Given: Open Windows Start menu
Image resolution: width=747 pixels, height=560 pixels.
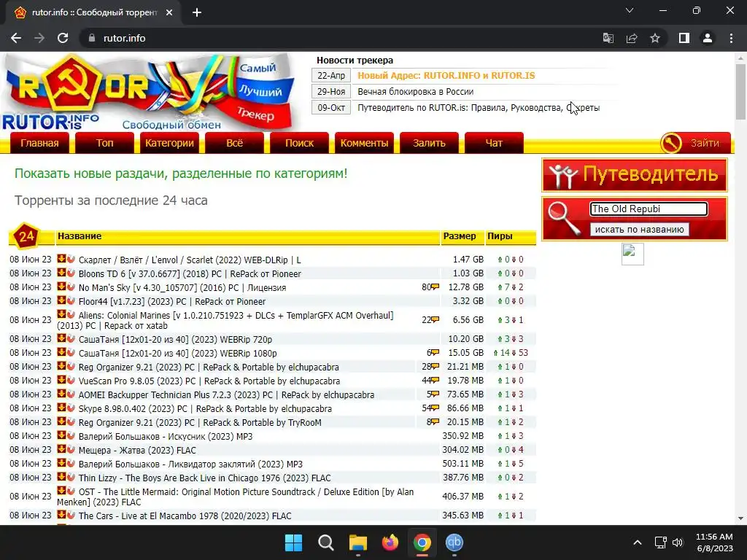Looking at the screenshot, I should click(293, 542).
